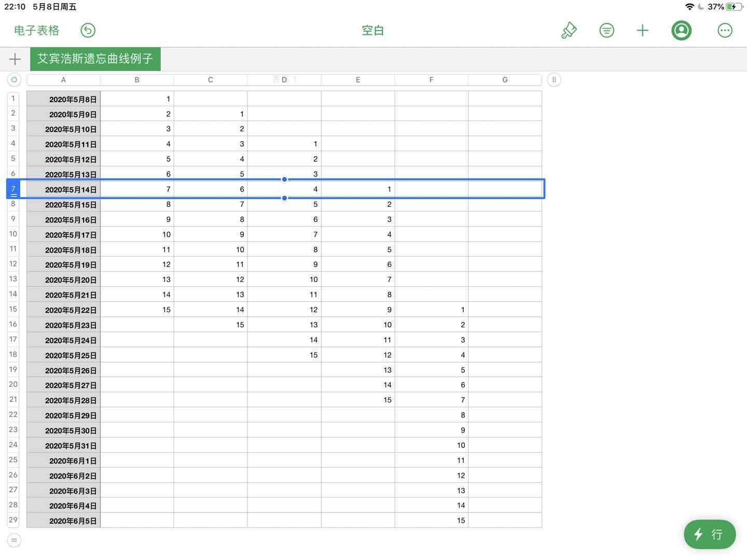Select column A header
Image resolution: width=747 pixels, height=560 pixels.
pyautogui.click(x=63, y=80)
